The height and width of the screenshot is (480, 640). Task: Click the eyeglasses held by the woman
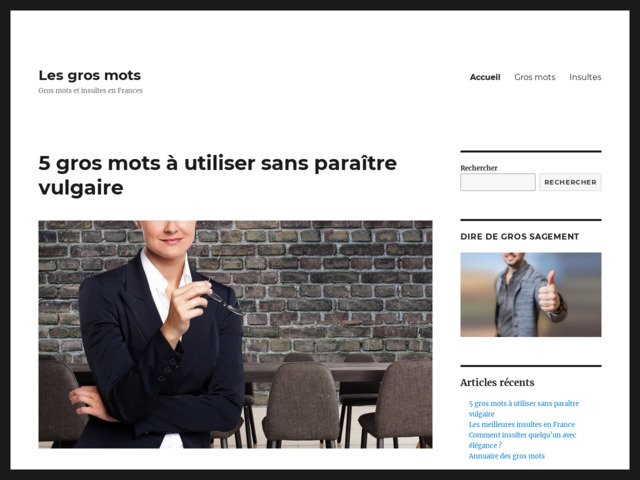(225, 302)
